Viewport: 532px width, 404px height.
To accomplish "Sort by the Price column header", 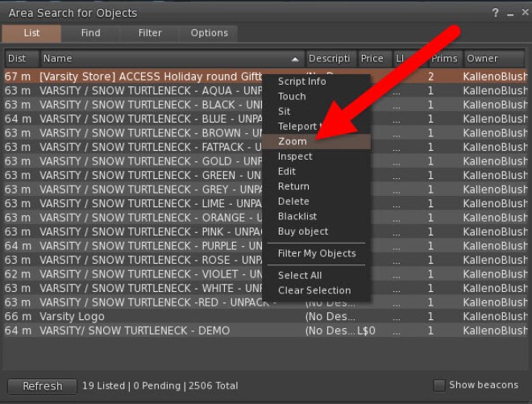I will tap(375, 59).
